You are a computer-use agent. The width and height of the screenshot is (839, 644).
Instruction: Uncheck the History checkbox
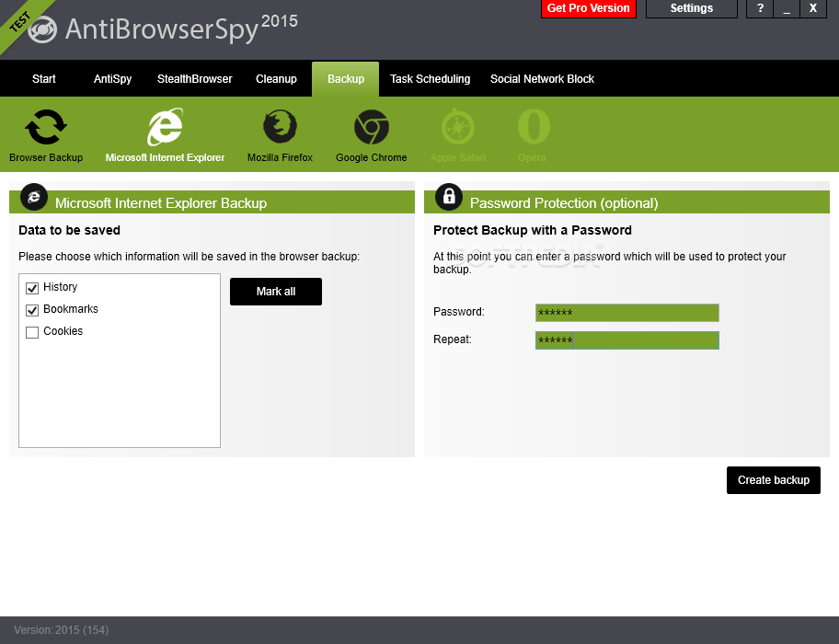tap(32, 288)
